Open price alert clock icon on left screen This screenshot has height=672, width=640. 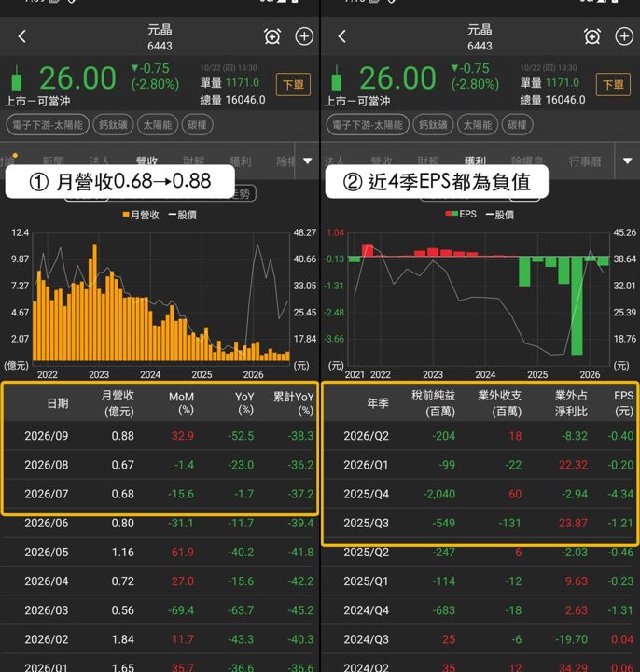click(x=272, y=36)
